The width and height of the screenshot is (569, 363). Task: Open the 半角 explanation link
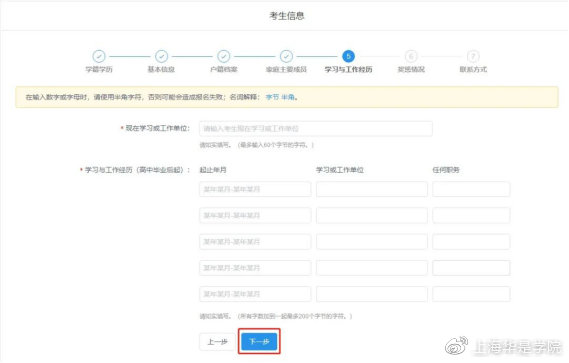click(288, 97)
